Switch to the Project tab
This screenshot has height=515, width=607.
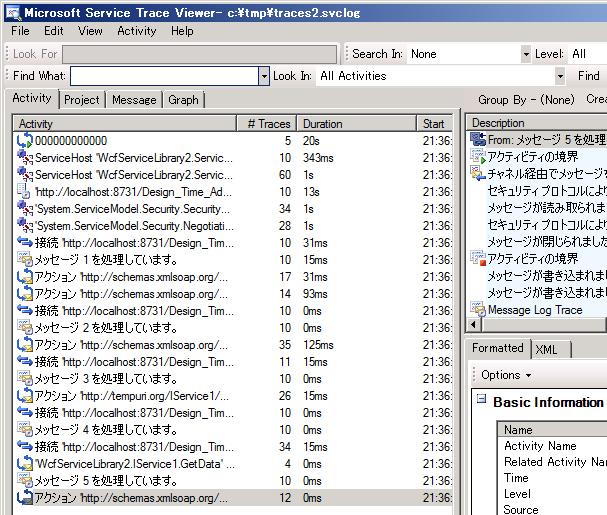tap(82, 100)
